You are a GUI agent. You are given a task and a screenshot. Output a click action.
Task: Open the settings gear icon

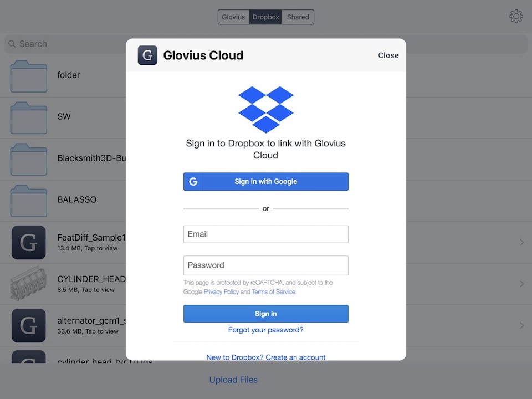tap(516, 16)
